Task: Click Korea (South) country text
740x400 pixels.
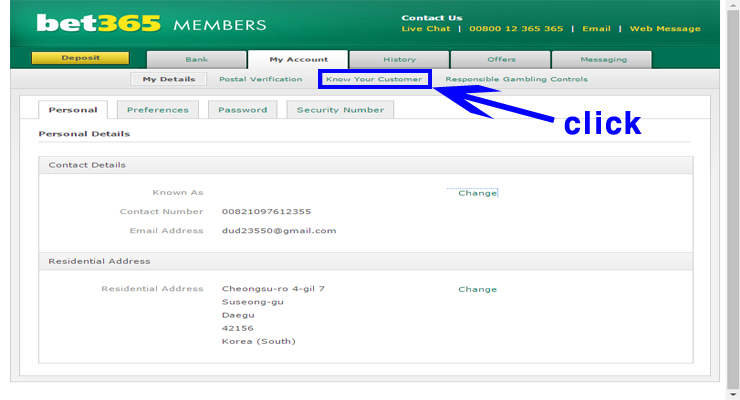Action: coord(259,342)
